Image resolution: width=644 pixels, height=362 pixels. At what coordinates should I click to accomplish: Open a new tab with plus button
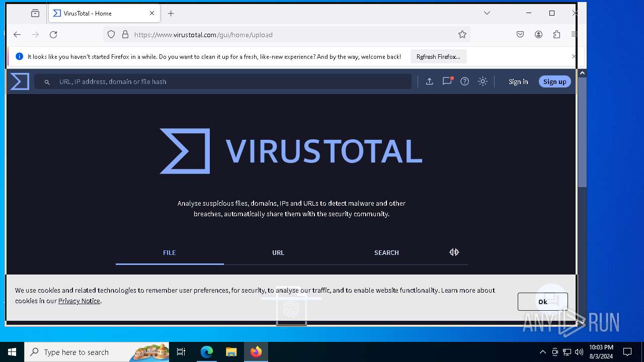pos(171,14)
